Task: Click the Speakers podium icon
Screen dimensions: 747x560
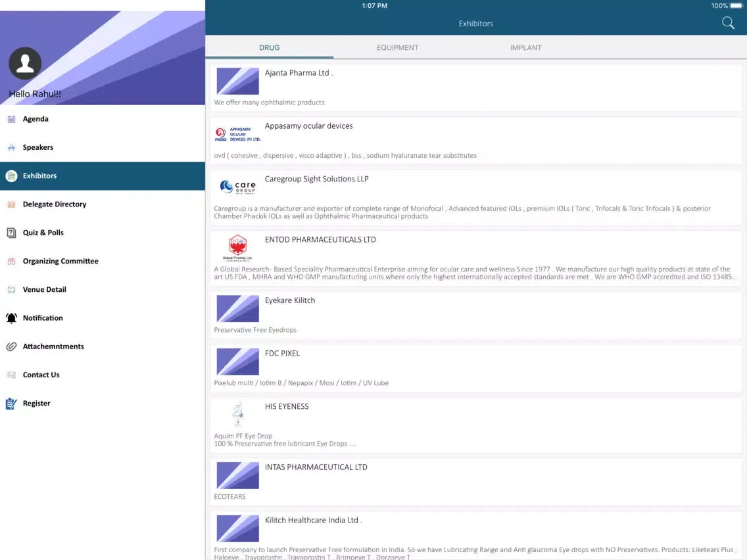Action: tap(11, 148)
